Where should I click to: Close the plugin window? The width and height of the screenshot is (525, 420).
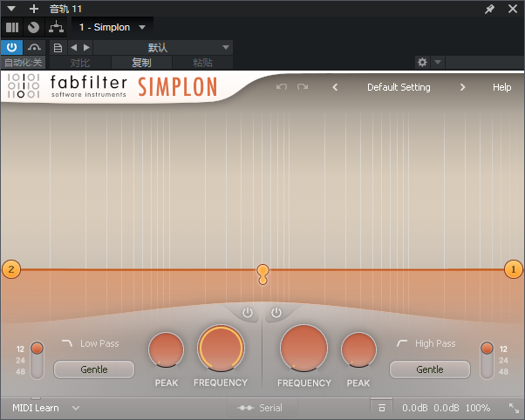click(x=513, y=9)
